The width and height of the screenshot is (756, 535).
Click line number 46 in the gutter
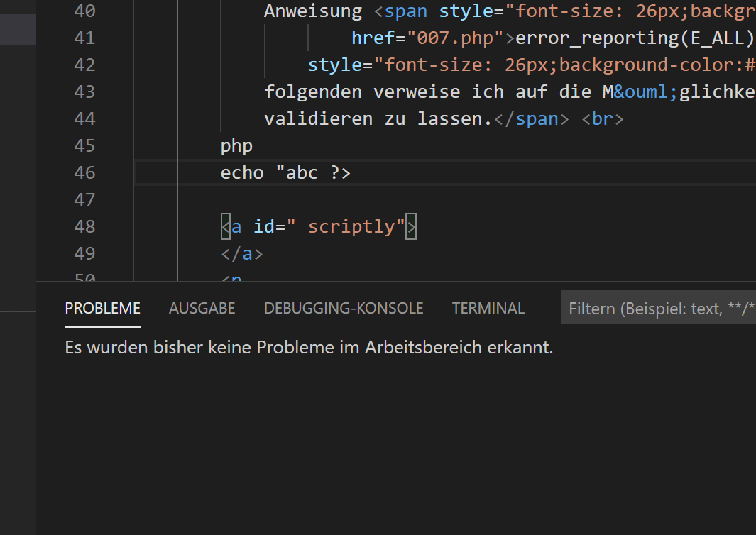pos(84,172)
